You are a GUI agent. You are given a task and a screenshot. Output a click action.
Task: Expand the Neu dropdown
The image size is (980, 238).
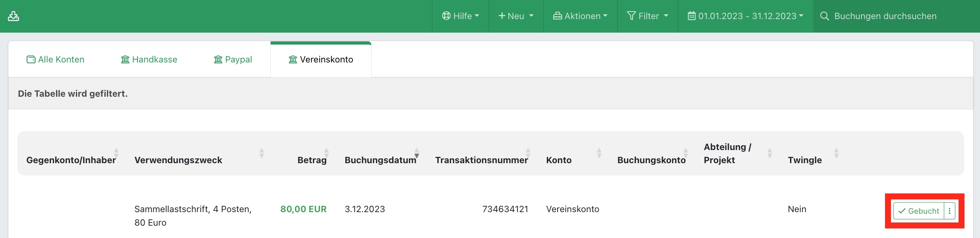[516, 16]
